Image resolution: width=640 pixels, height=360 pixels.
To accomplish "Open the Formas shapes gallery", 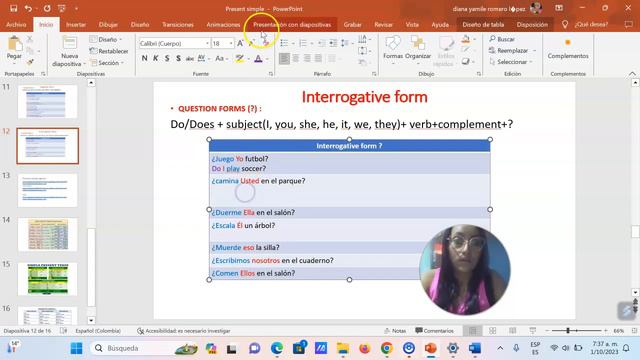I will (393, 50).
